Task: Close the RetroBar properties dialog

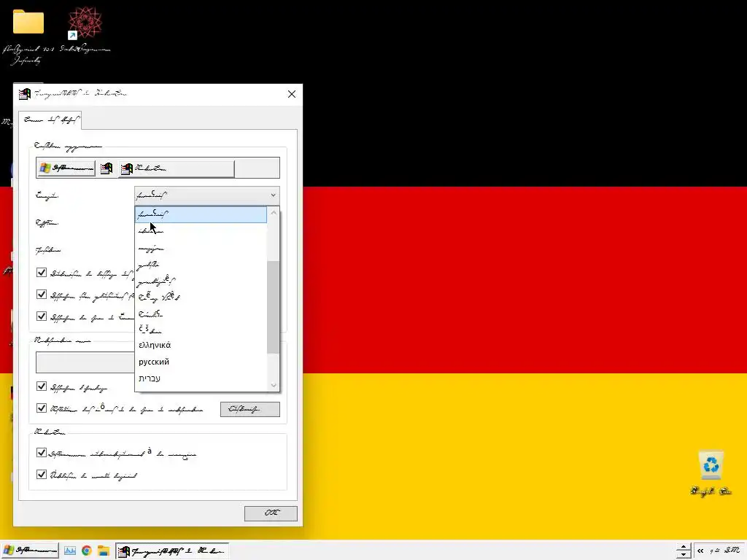Action: point(292,94)
